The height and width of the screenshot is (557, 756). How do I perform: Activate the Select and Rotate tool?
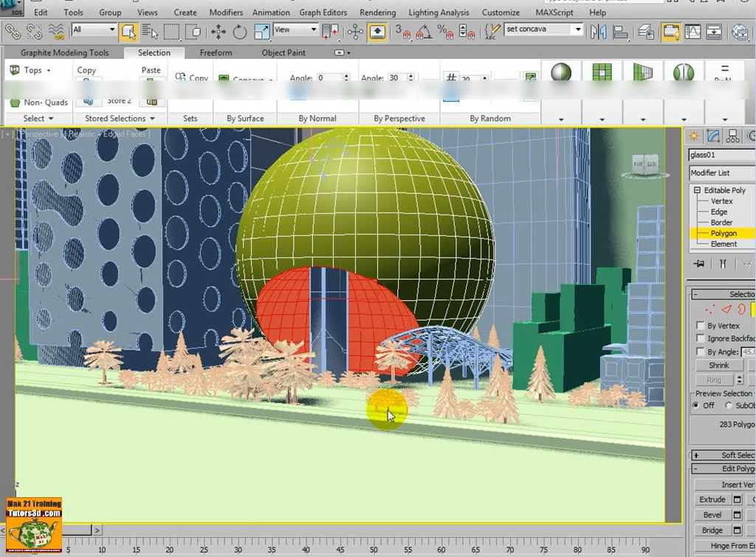click(240, 32)
